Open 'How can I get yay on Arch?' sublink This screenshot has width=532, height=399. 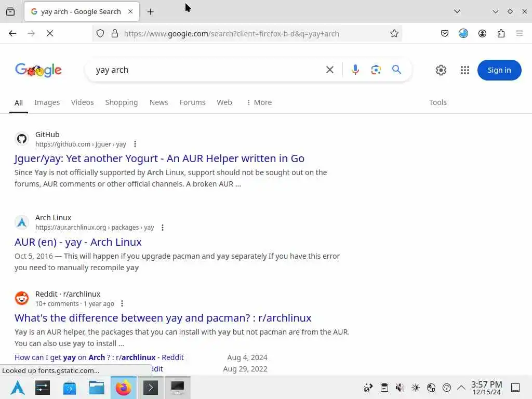[x=99, y=357]
